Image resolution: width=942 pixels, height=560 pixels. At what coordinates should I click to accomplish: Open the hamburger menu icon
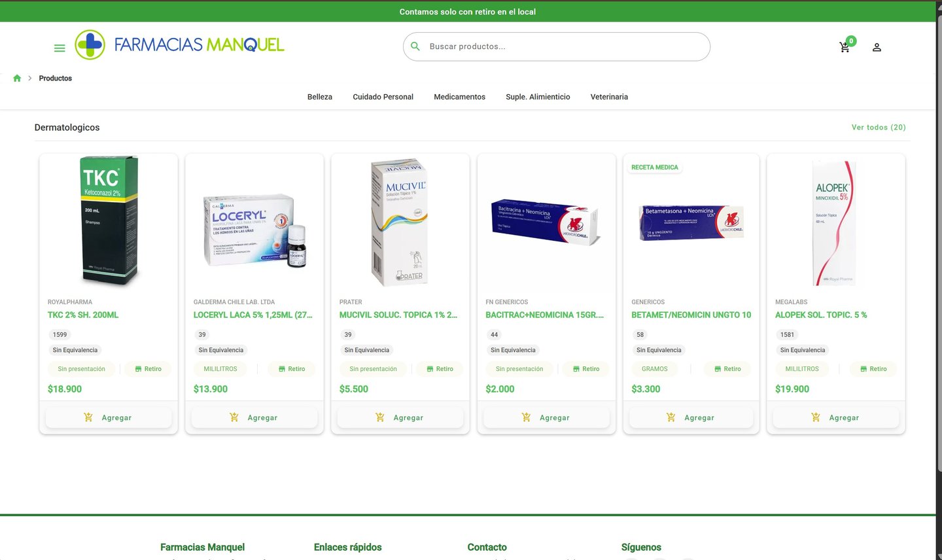click(60, 48)
